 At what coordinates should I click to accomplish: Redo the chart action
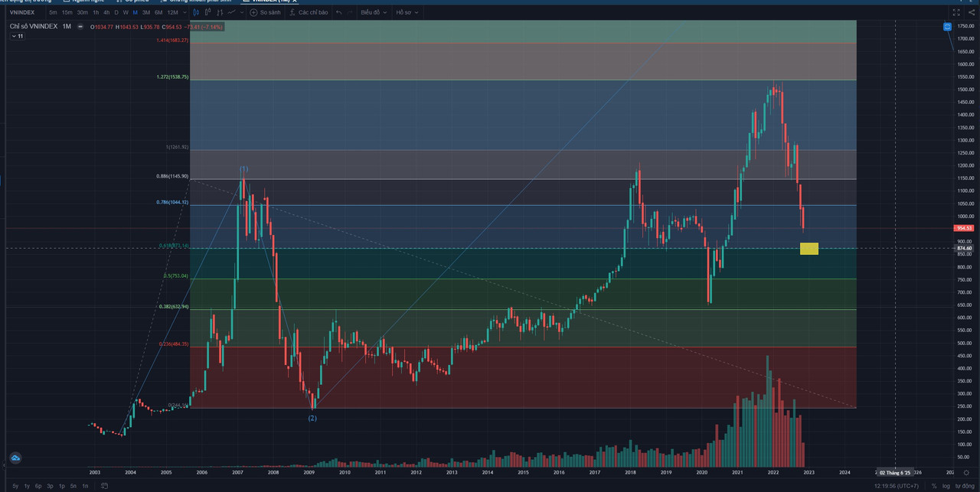click(350, 12)
